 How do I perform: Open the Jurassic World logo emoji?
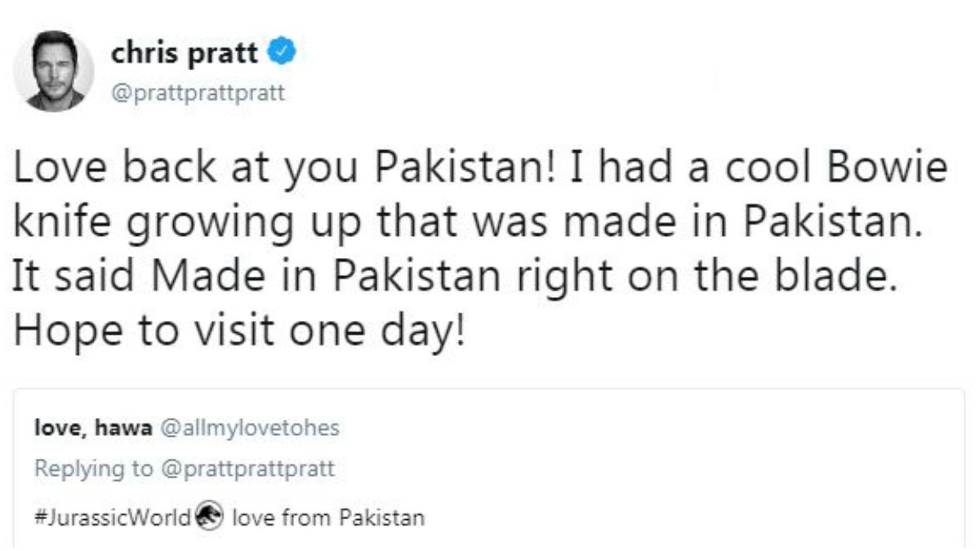pyautogui.click(x=210, y=517)
